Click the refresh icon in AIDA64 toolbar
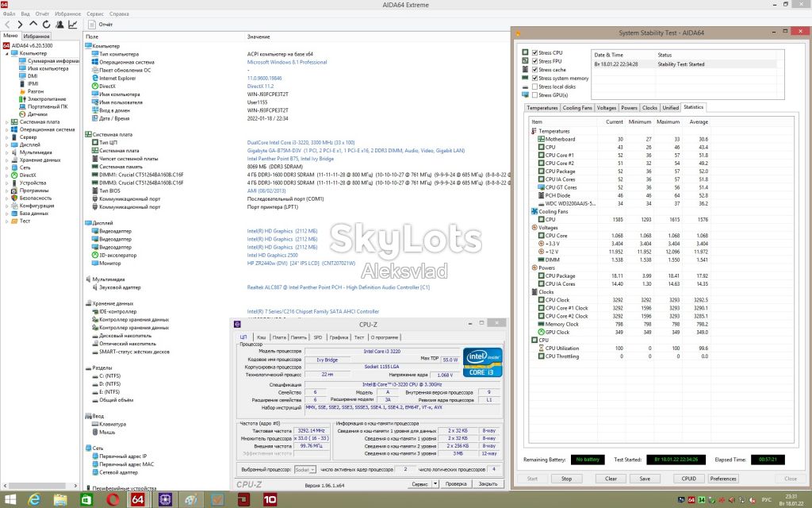Screen dimensions: 812x508 tap(46, 25)
